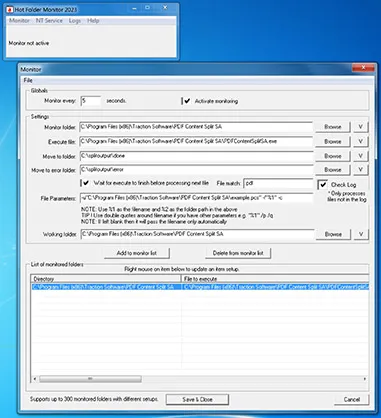Viewport: 381px width, 418px height.
Task: Click the Hot Folder Monitor app icon
Action: 10,9
